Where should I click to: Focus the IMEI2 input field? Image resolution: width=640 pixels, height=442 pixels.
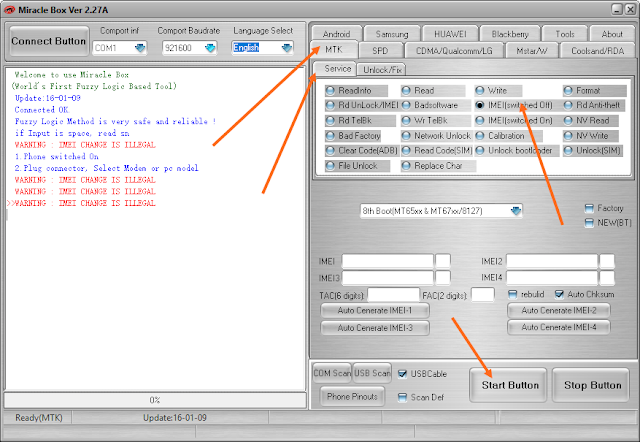(x=552, y=261)
